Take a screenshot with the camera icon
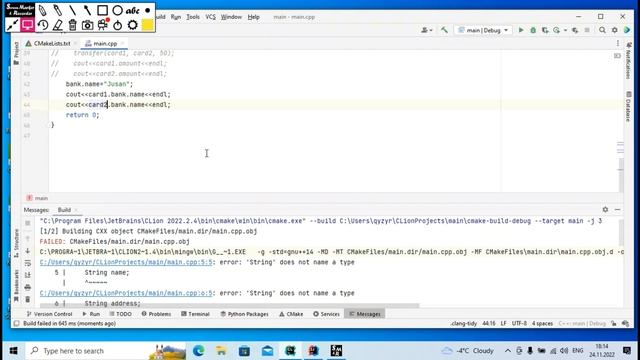 tap(87, 25)
